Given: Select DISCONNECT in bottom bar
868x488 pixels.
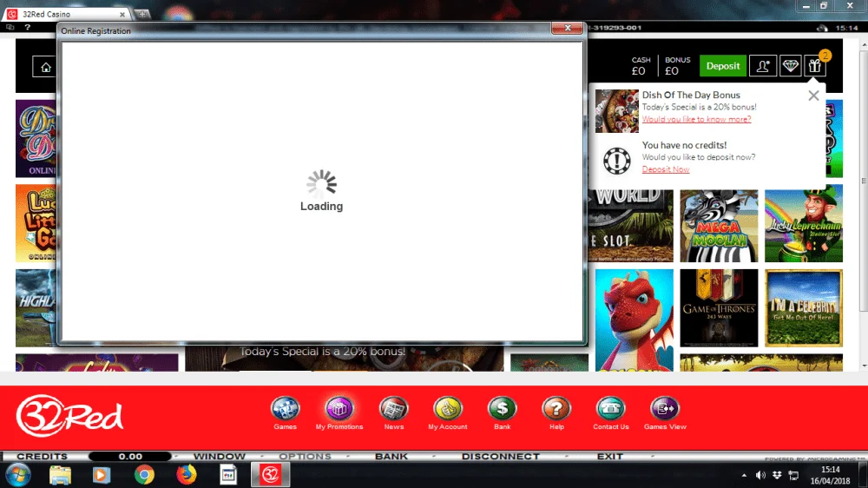Looking at the screenshot, I should [x=501, y=457].
